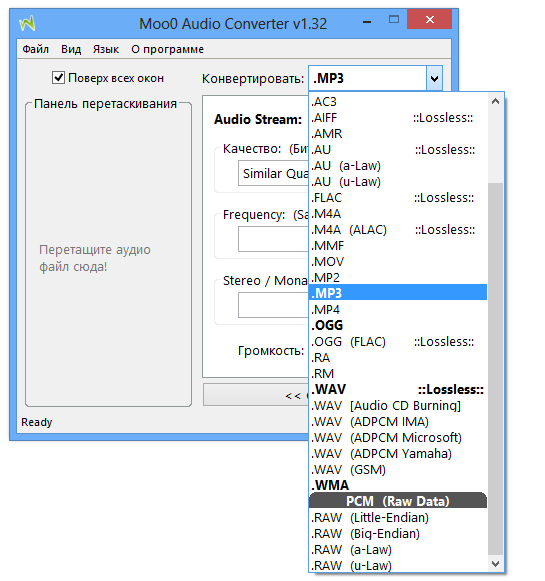Choose .M4A (ALAC) format
Viewport: 545px width, 581px height.
click(398, 230)
